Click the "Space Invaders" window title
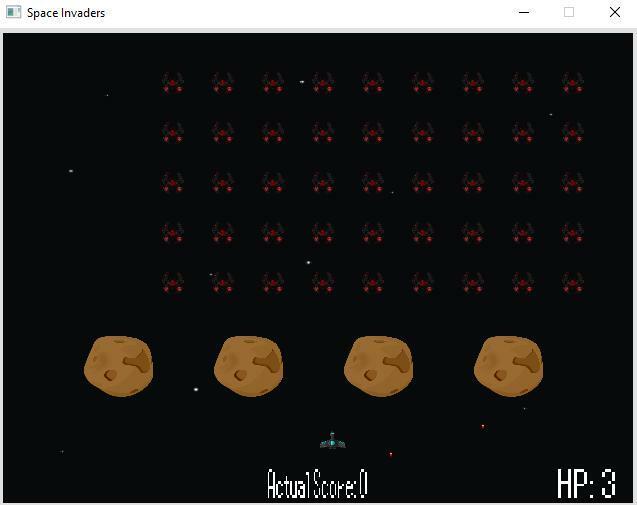The height and width of the screenshot is (505, 637). [66, 13]
